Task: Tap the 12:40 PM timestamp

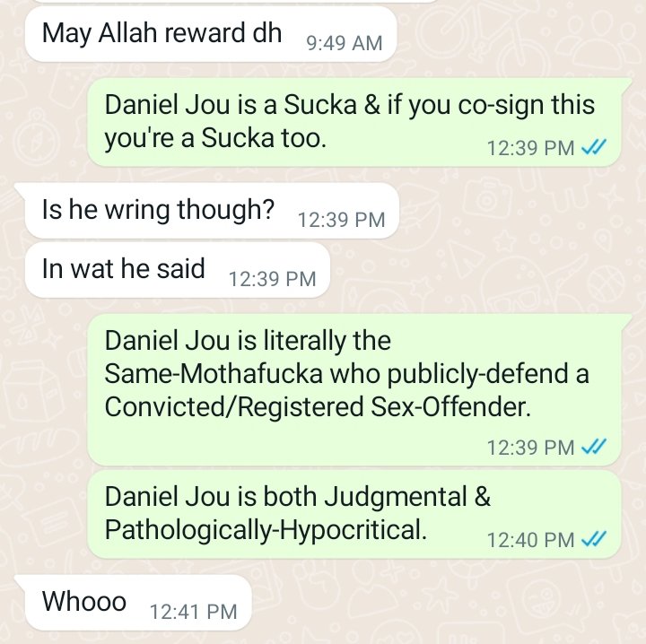Action: 530,540
